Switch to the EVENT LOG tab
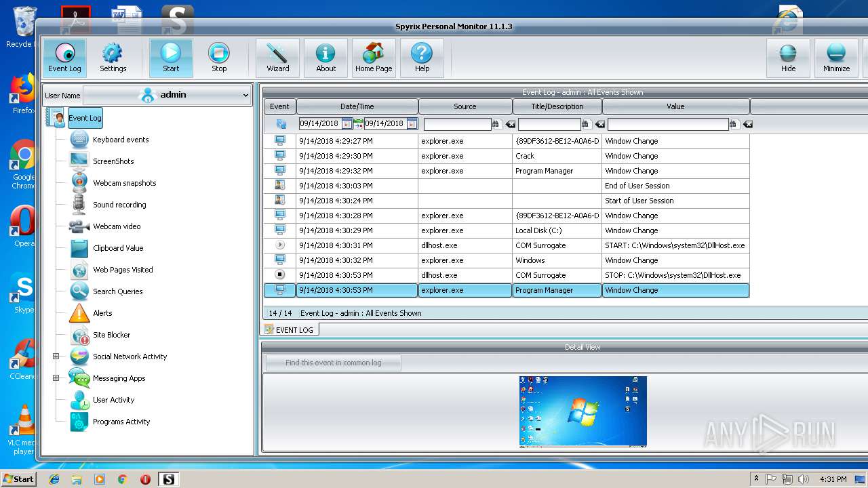Viewport: 868px width, 488px height. [x=290, y=329]
